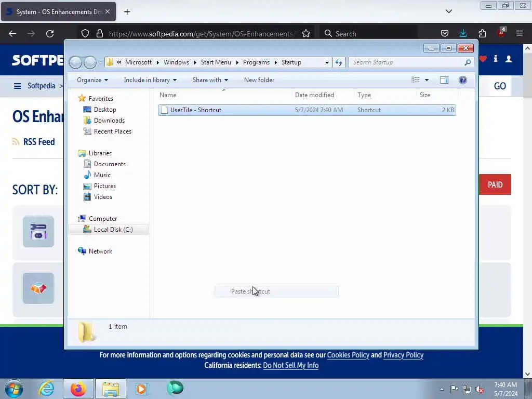
Task: Open the view options dropdown arrow
Action: tap(427, 80)
